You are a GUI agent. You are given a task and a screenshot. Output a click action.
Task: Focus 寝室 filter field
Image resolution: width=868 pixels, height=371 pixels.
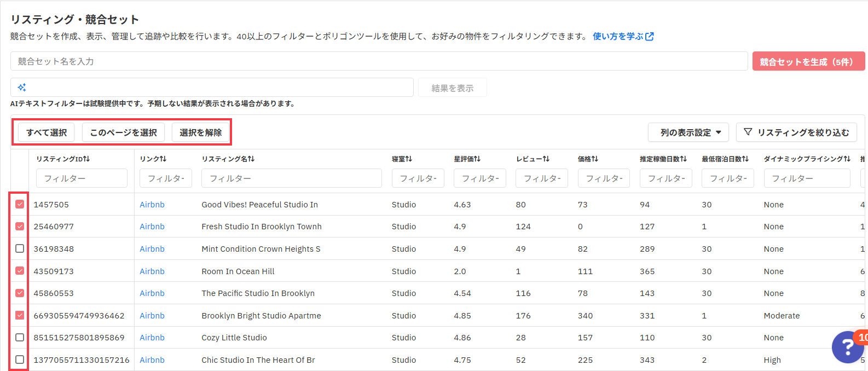click(x=418, y=178)
